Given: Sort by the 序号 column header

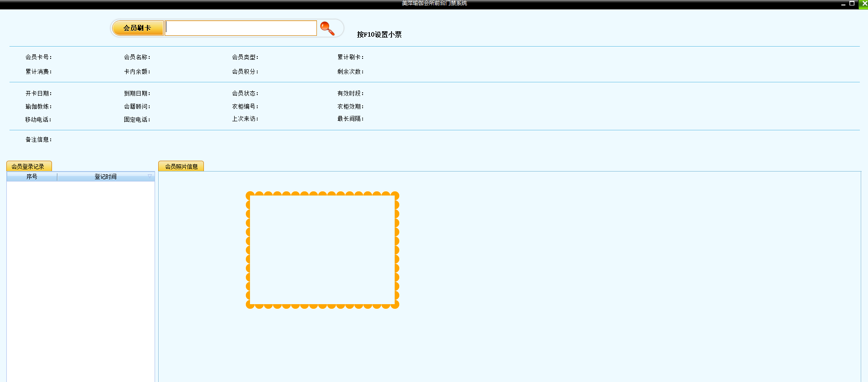Looking at the screenshot, I should 32,177.
